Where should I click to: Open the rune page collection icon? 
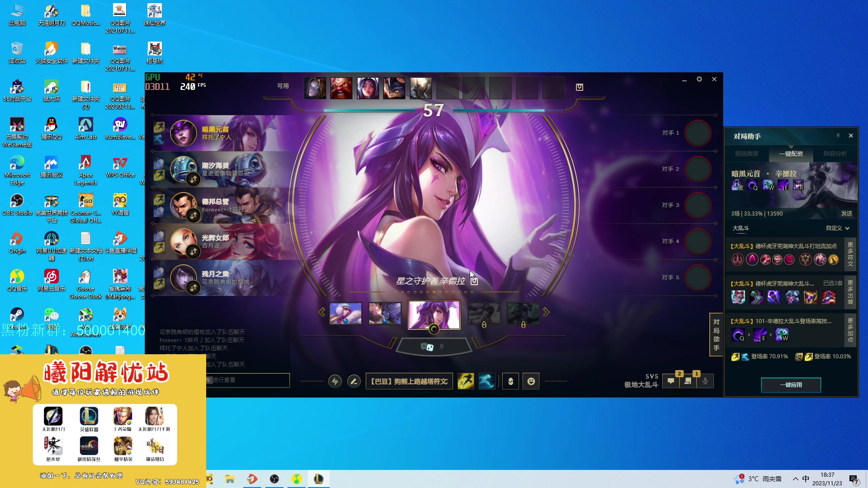point(335,381)
